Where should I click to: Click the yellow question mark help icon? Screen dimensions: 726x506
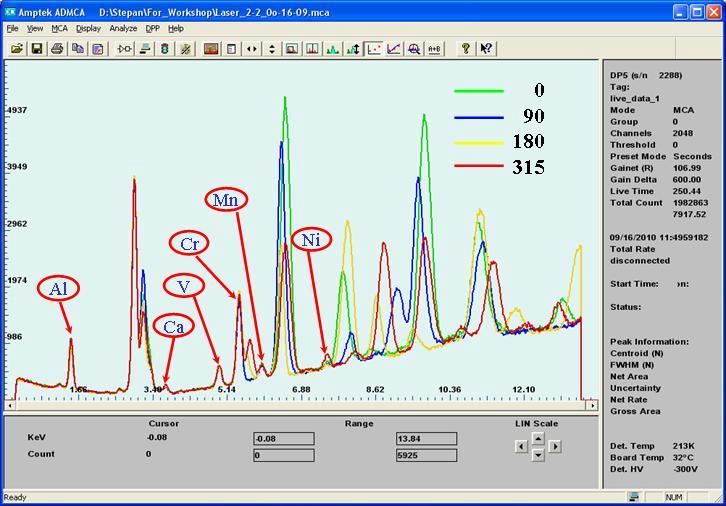pos(466,49)
